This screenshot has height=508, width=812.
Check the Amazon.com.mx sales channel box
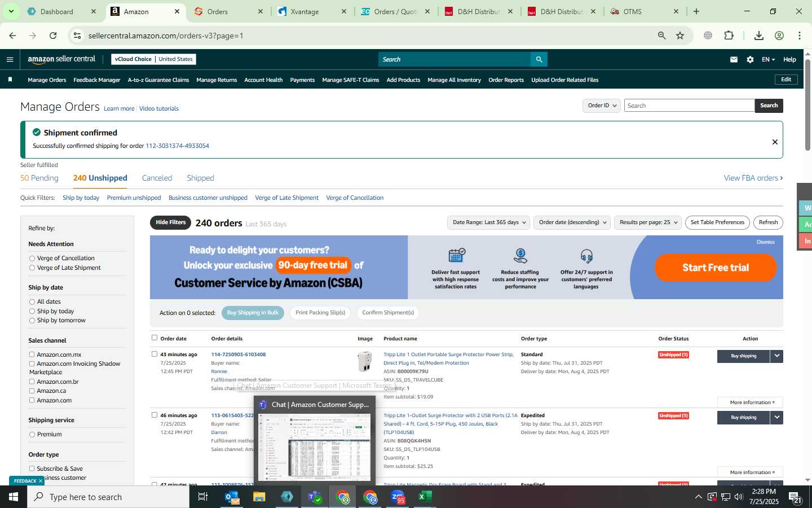tap(32, 354)
